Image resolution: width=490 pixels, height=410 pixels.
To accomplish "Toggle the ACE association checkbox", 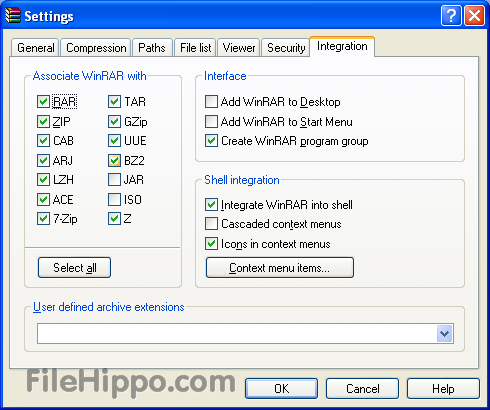I will point(43,200).
